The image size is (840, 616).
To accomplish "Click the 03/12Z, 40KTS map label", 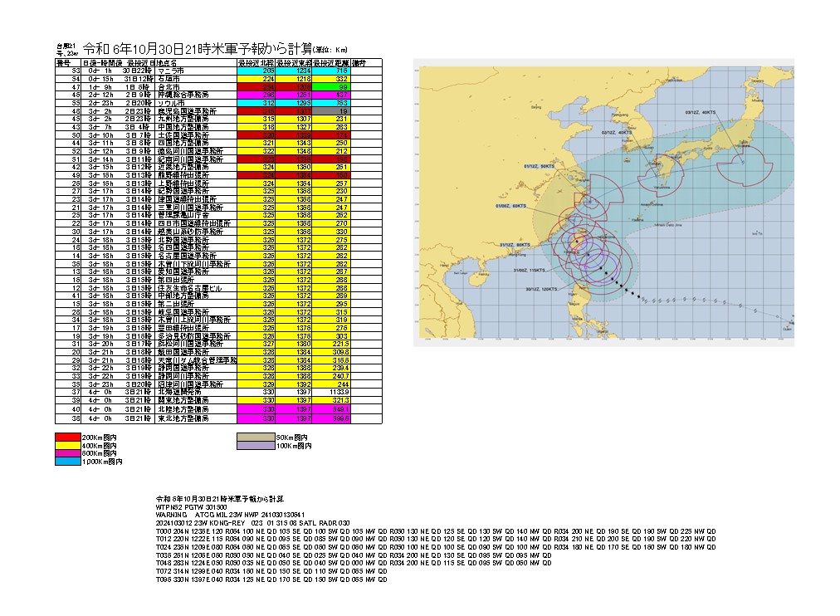I will click(701, 111).
